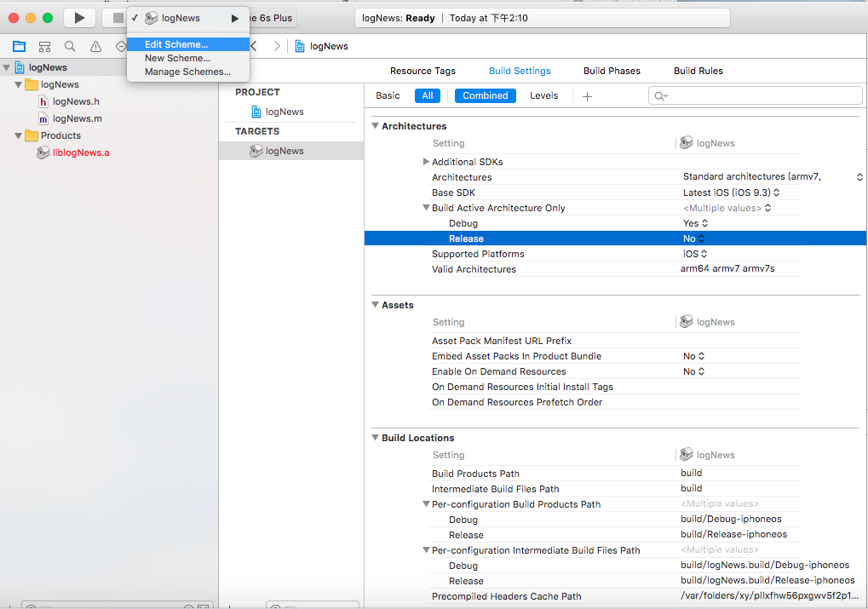Select Manage Schemes… menu item
This screenshot has width=868, height=609.
[188, 72]
